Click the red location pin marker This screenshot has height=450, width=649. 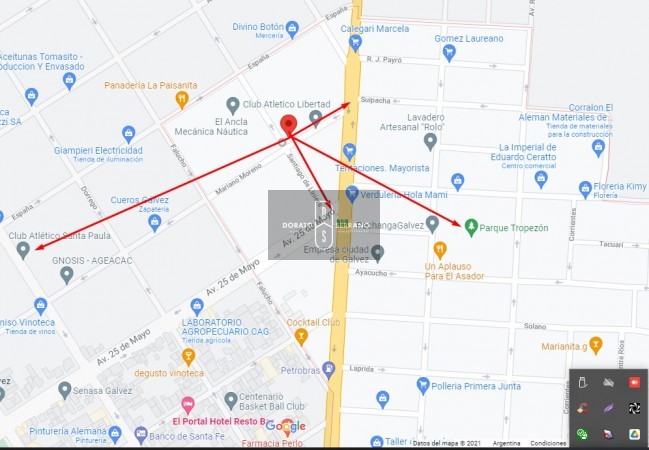pyautogui.click(x=288, y=125)
